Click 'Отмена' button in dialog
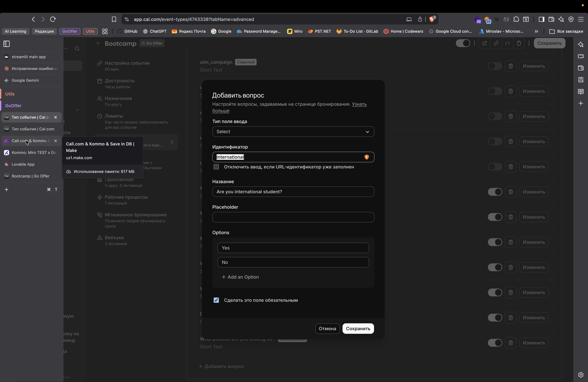 pyautogui.click(x=327, y=328)
